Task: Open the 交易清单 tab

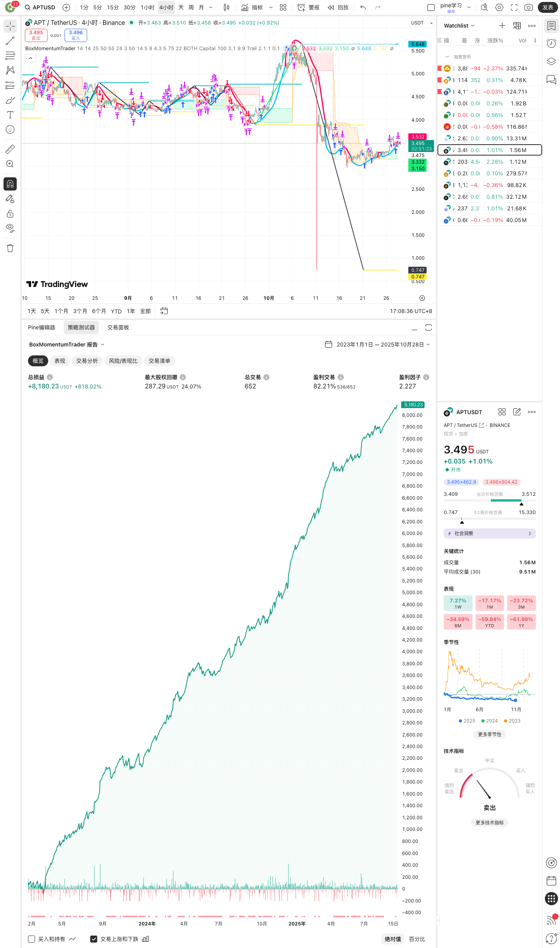Action: 159,361
